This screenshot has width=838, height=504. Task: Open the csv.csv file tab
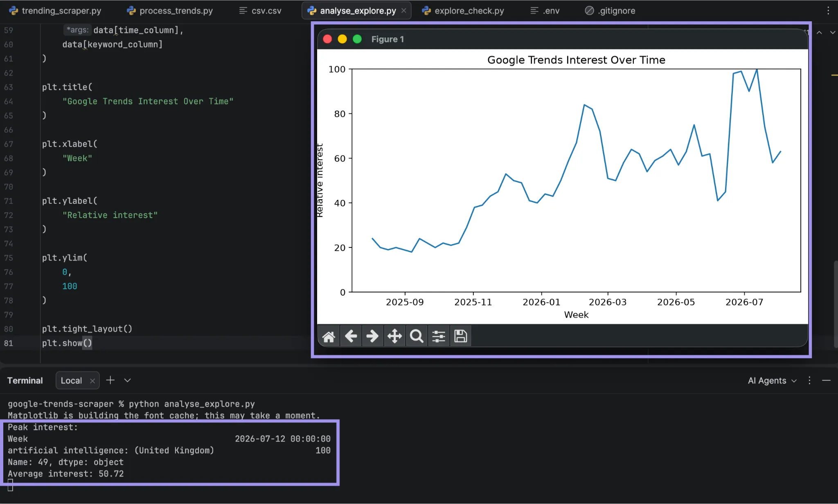[x=260, y=11]
